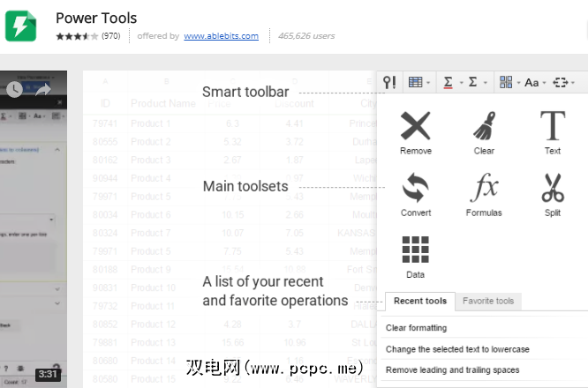Viewport: 588px width, 388px height.
Task: Click the (970) reviews count
Action: click(x=111, y=36)
